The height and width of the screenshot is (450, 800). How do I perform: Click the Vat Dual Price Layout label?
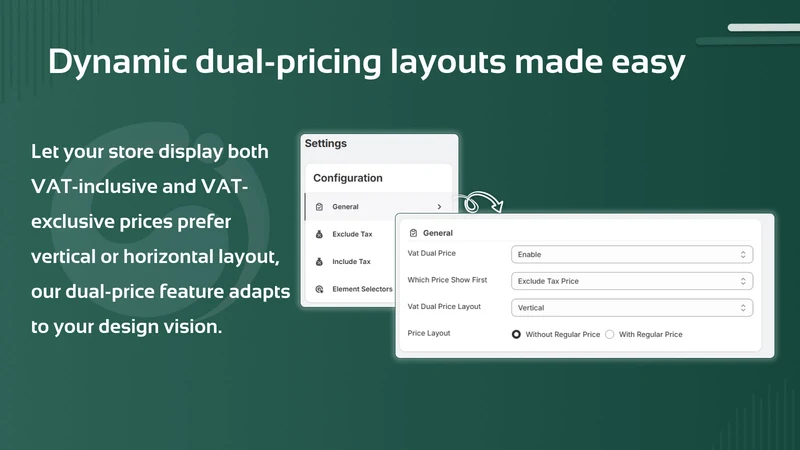[x=444, y=306]
